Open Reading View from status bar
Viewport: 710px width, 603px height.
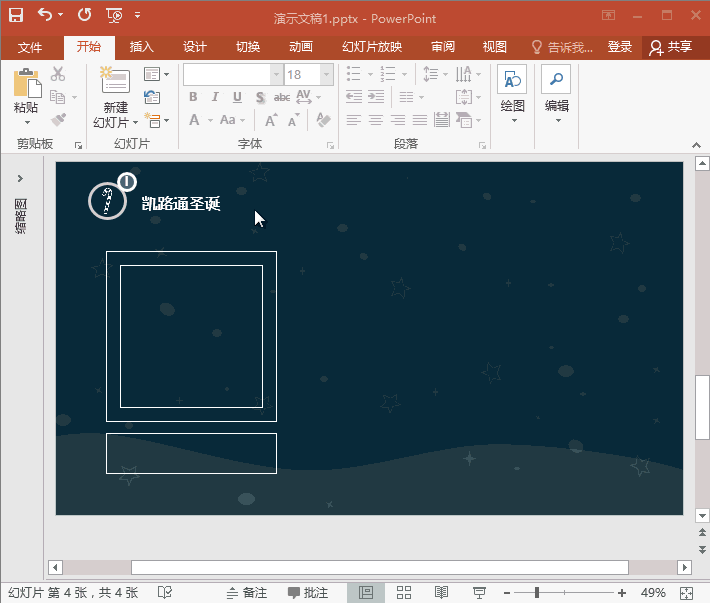coord(442,593)
